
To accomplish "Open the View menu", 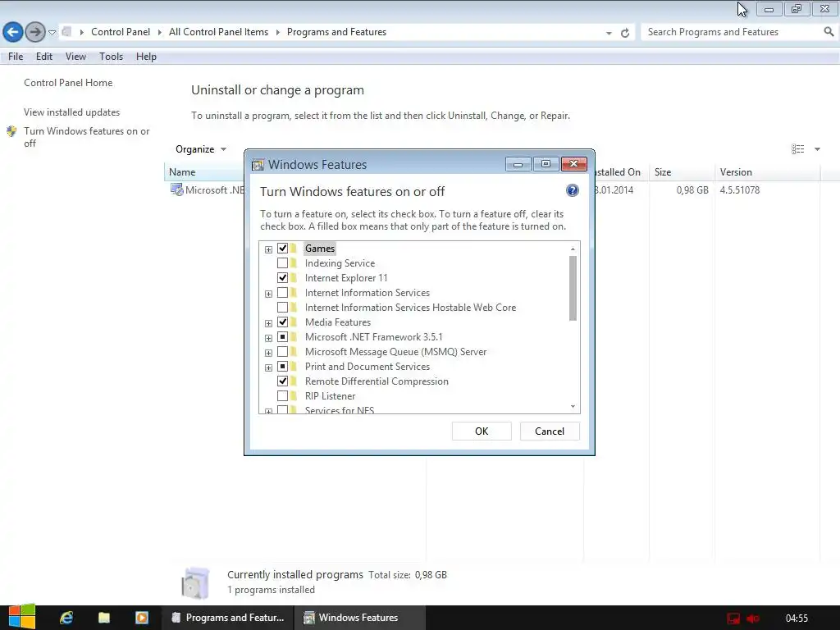I will pos(75,57).
